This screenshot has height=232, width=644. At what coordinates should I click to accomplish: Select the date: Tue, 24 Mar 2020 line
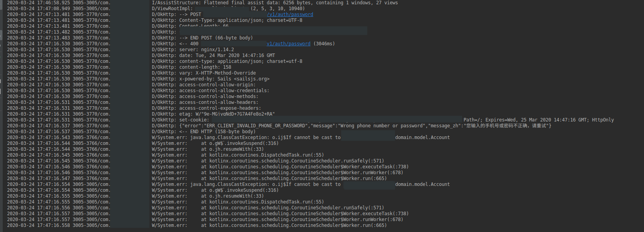227,55
